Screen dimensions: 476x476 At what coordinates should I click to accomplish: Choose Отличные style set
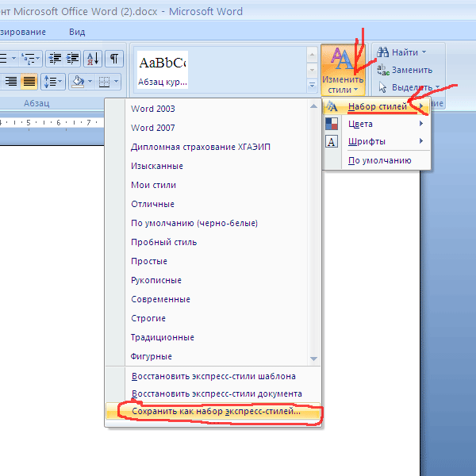pyautogui.click(x=152, y=204)
